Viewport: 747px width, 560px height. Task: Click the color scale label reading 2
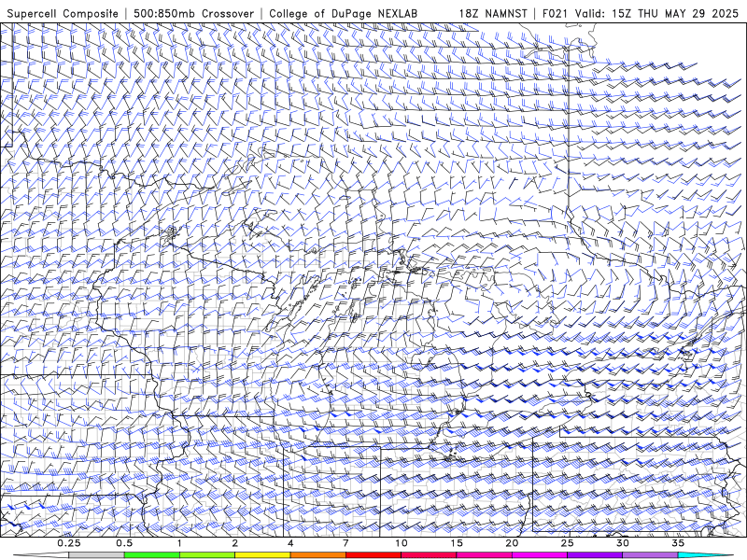[235, 543]
